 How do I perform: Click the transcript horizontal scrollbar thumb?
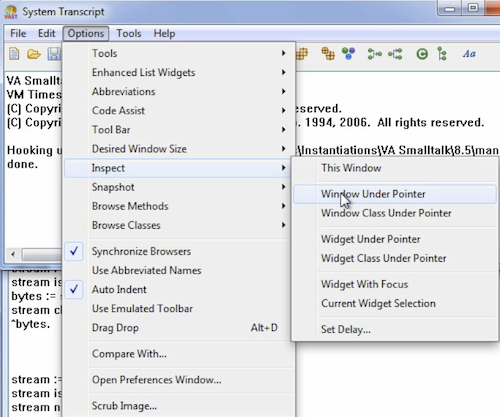tap(42, 255)
